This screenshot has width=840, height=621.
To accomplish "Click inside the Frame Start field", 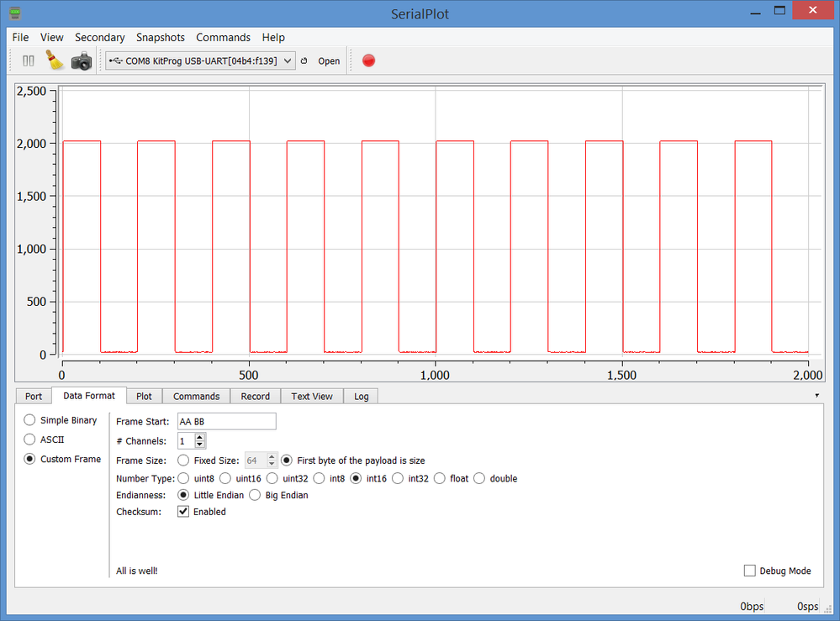I will coord(225,421).
